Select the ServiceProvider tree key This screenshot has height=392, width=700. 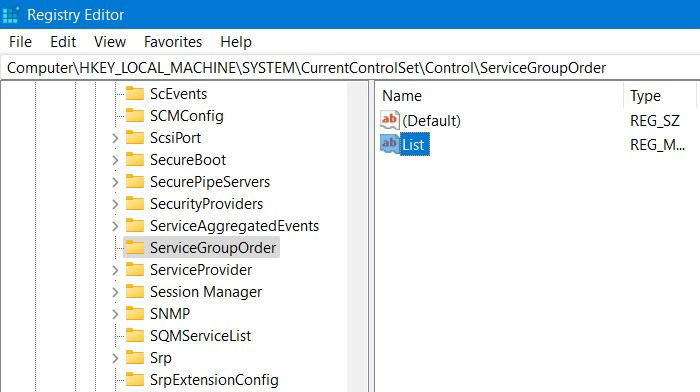click(x=201, y=270)
